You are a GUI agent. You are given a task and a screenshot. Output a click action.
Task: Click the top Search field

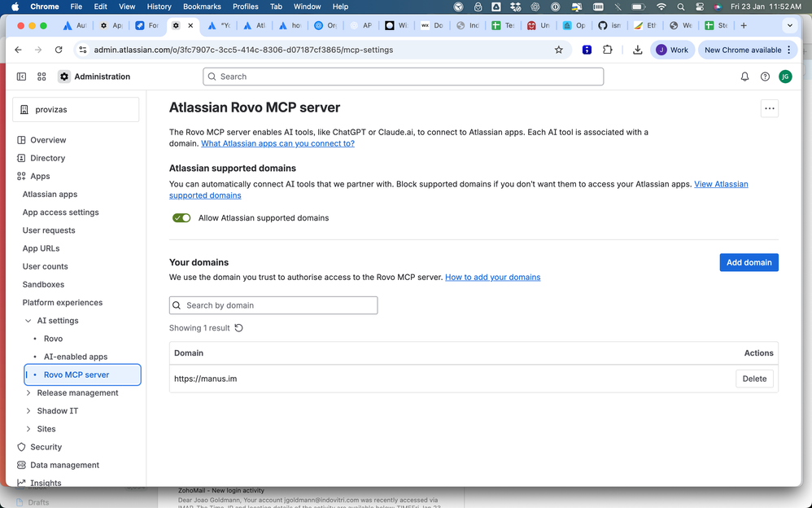(x=403, y=77)
